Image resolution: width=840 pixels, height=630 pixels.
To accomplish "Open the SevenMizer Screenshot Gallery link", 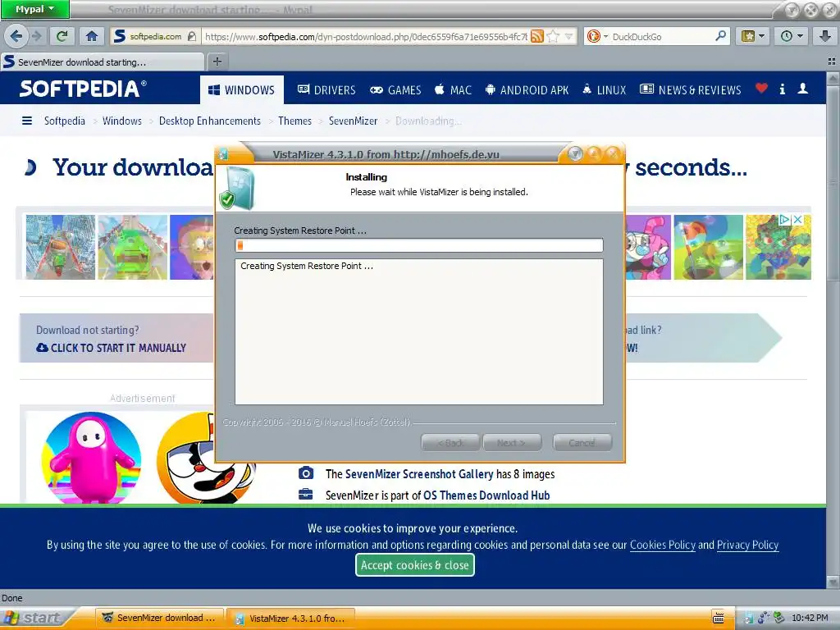I will coord(419,474).
